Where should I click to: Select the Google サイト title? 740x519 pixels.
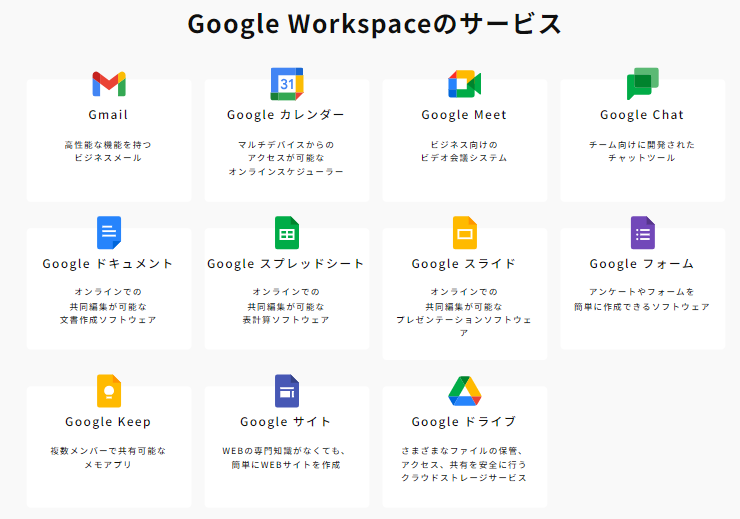[x=286, y=421]
